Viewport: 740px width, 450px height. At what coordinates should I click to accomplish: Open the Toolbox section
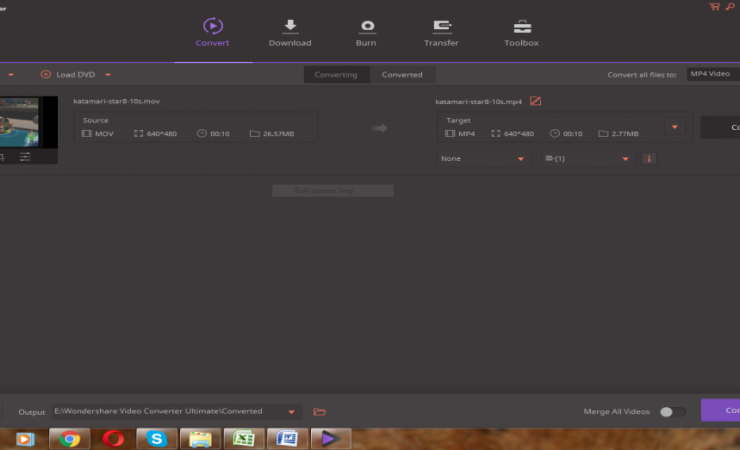pos(521,33)
